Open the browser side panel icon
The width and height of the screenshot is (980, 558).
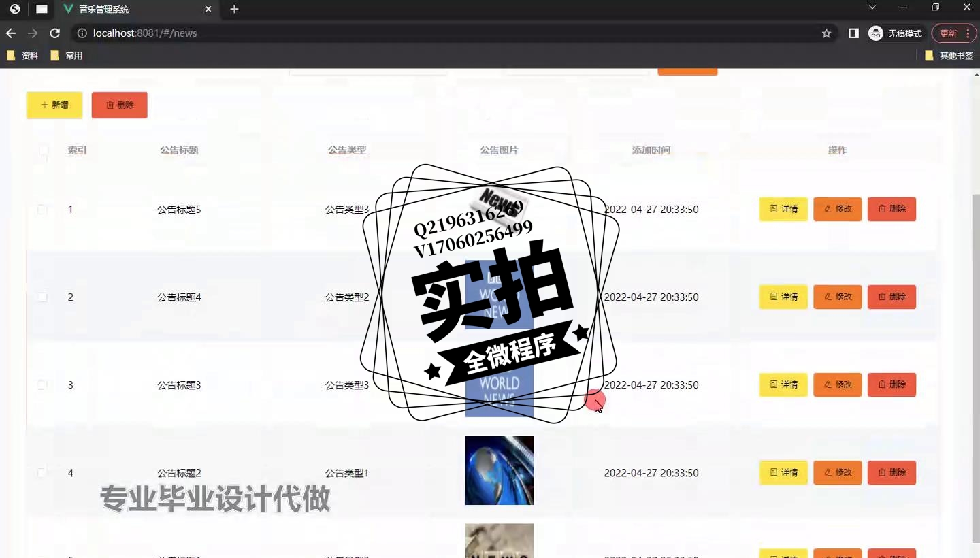click(853, 33)
